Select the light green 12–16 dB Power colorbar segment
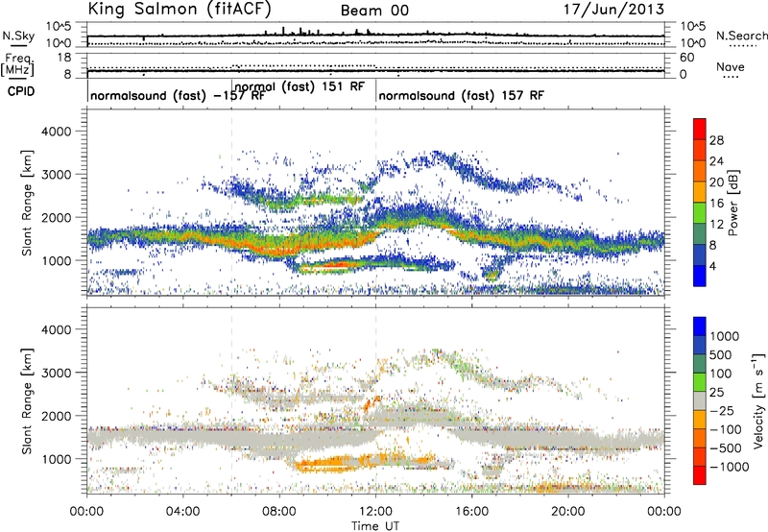The width and height of the screenshot is (768, 532). [x=700, y=212]
